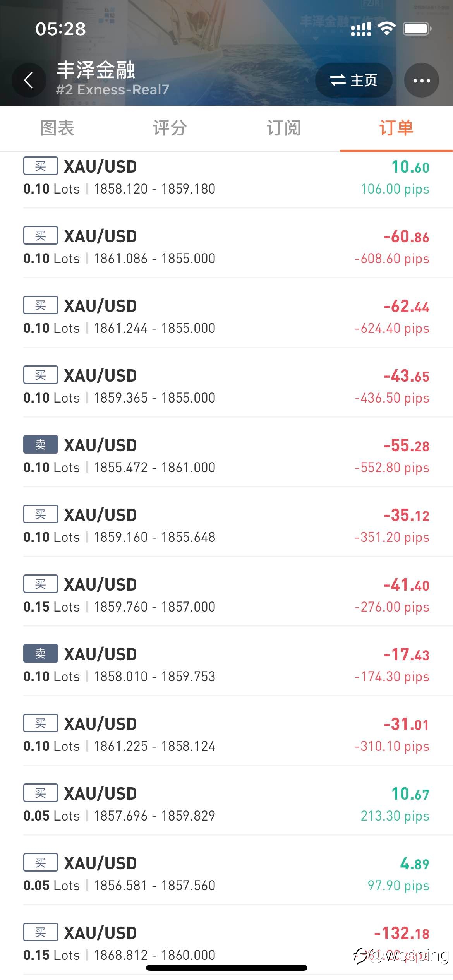Tap the 主页 switch button
This screenshot has height=980, width=453.
pos(353,81)
